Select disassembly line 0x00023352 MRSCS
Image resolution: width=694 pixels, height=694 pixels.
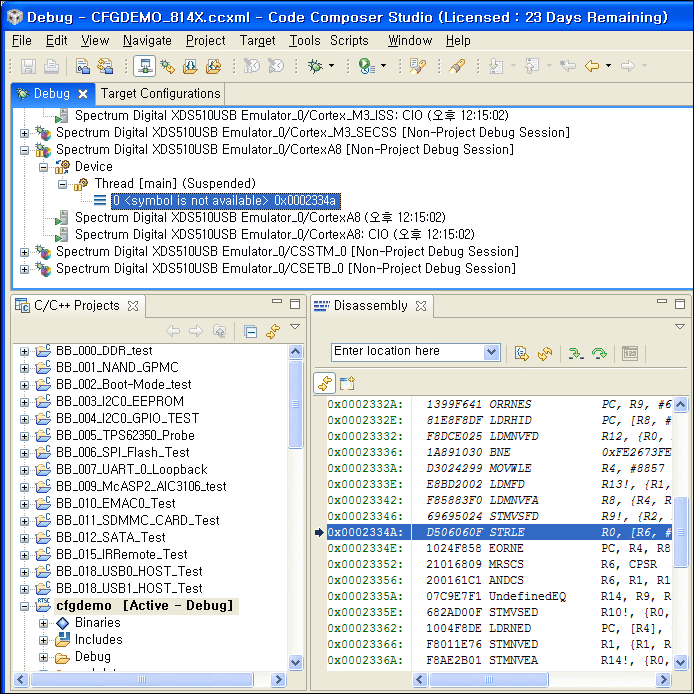pyautogui.click(x=499, y=564)
